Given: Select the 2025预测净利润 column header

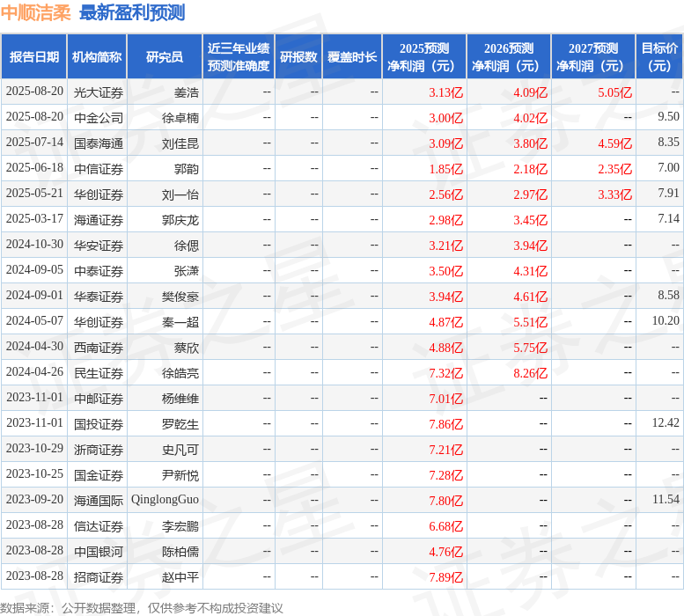Looking at the screenshot, I should pyautogui.click(x=424, y=56).
